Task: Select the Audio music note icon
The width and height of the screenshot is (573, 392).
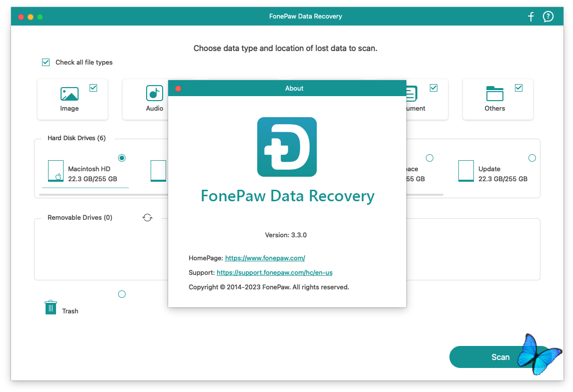Action: click(154, 94)
